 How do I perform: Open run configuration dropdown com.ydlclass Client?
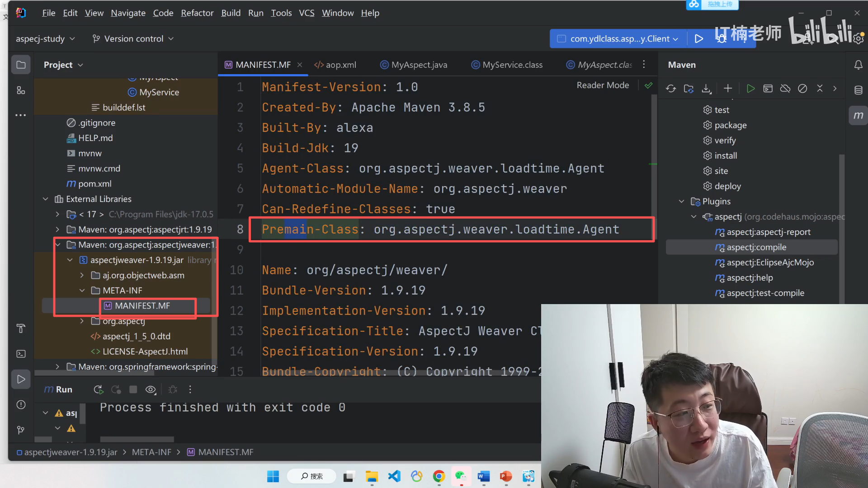point(619,39)
